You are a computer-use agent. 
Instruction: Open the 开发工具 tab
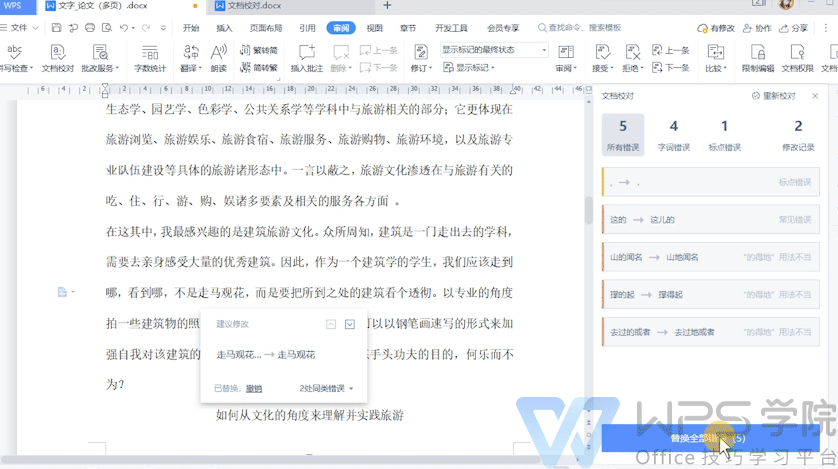pos(451,28)
